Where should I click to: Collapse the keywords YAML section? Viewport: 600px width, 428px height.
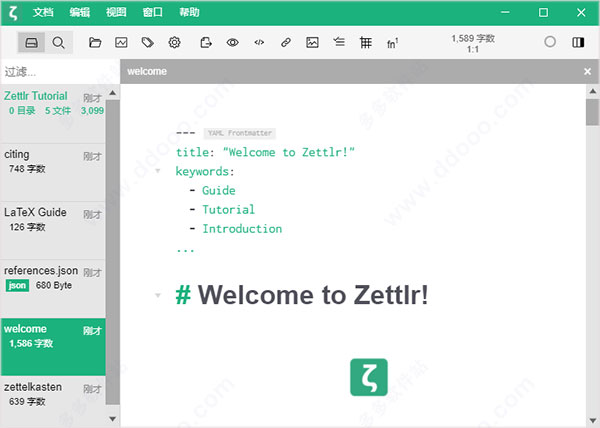click(x=158, y=171)
